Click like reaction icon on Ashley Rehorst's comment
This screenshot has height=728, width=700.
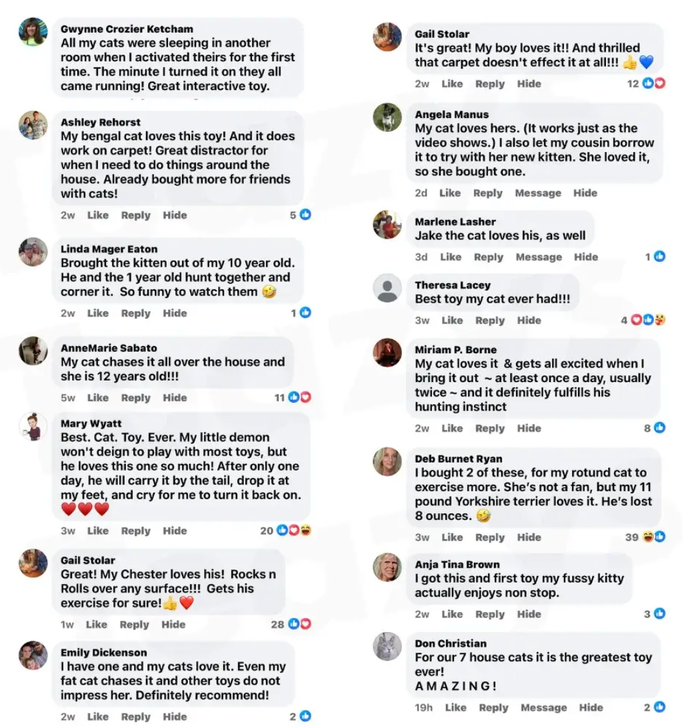tap(305, 215)
